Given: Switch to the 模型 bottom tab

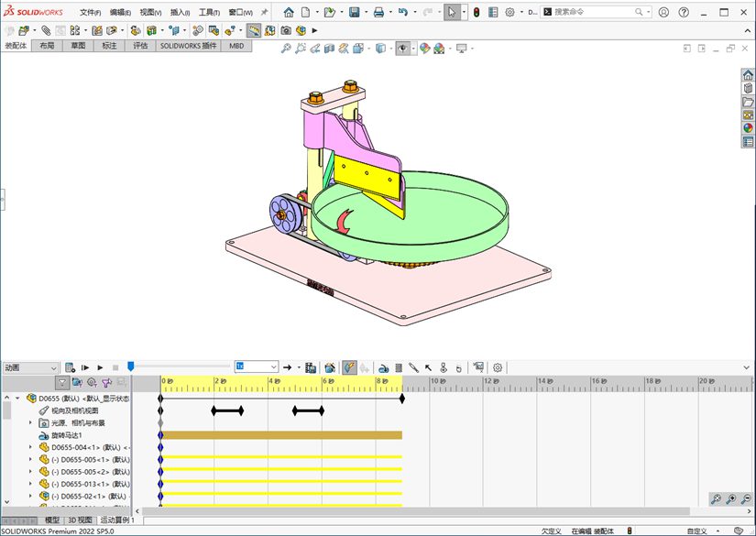Looking at the screenshot, I should [52, 520].
